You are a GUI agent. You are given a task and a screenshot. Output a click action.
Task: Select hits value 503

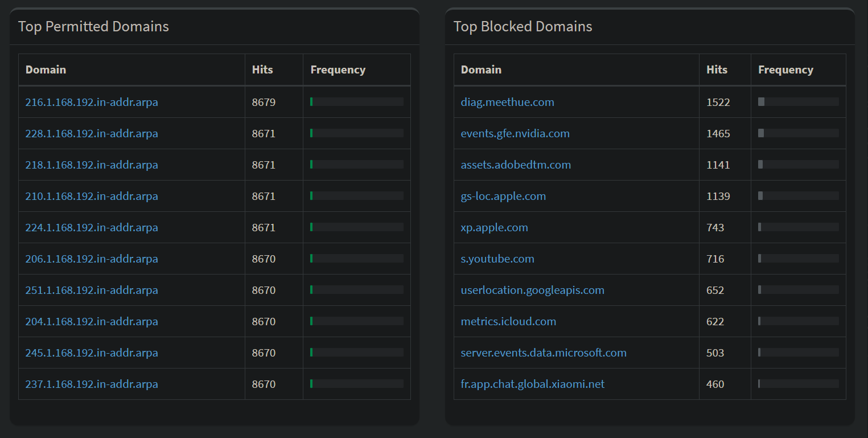tap(715, 353)
